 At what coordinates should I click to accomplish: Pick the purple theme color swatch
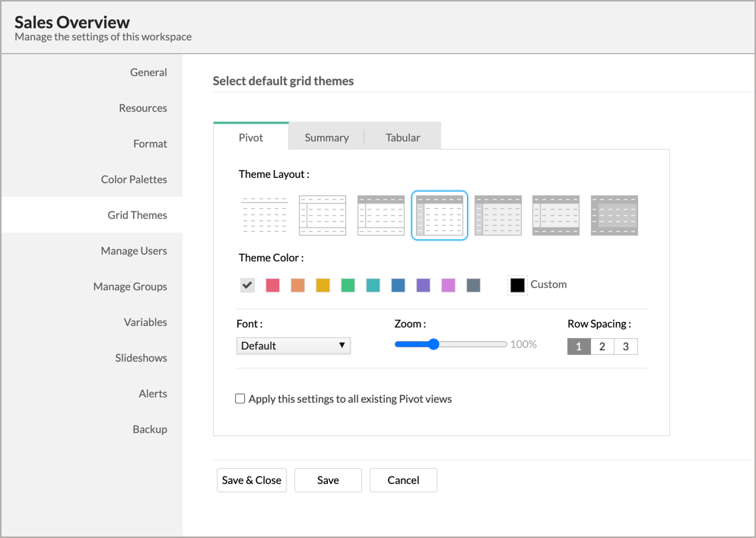[x=423, y=285]
